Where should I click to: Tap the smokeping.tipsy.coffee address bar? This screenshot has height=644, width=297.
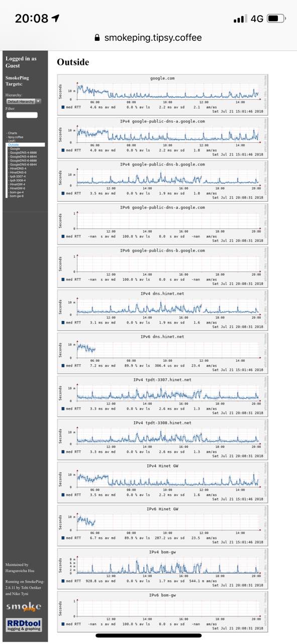click(148, 38)
